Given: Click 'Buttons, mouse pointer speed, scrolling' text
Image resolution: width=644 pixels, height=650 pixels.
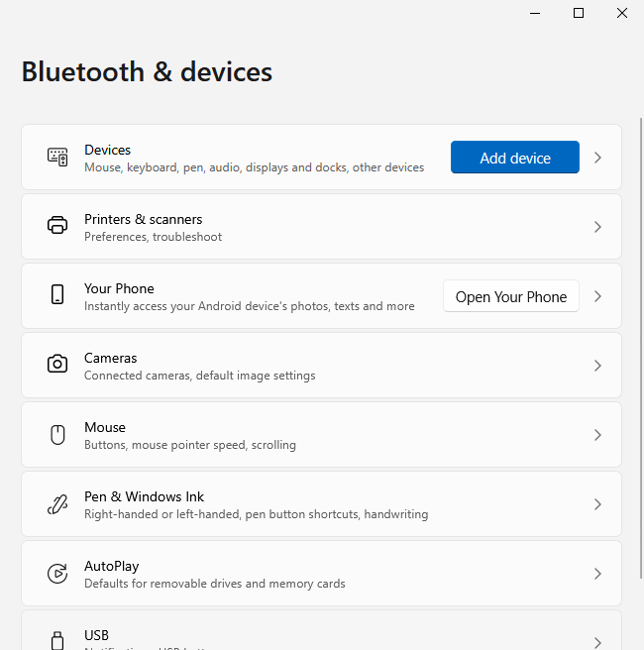Looking at the screenshot, I should click(190, 445).
